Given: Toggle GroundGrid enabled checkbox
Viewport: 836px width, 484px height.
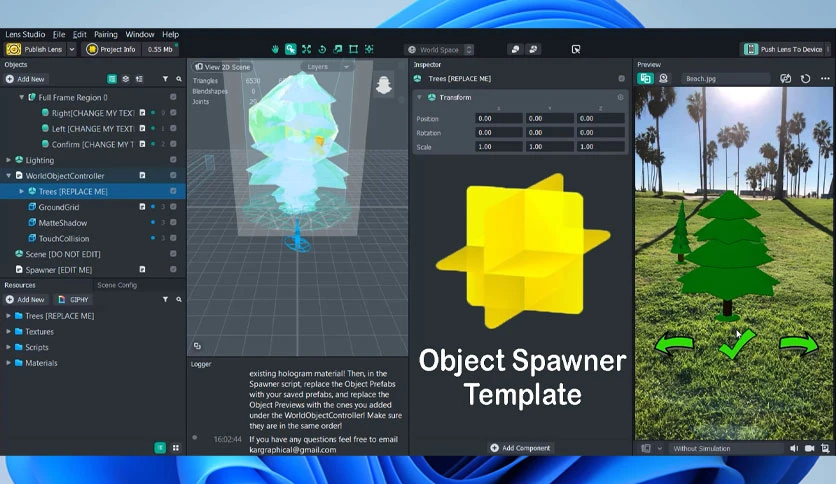Looking at the screenshot, I should tap(173, 206).
